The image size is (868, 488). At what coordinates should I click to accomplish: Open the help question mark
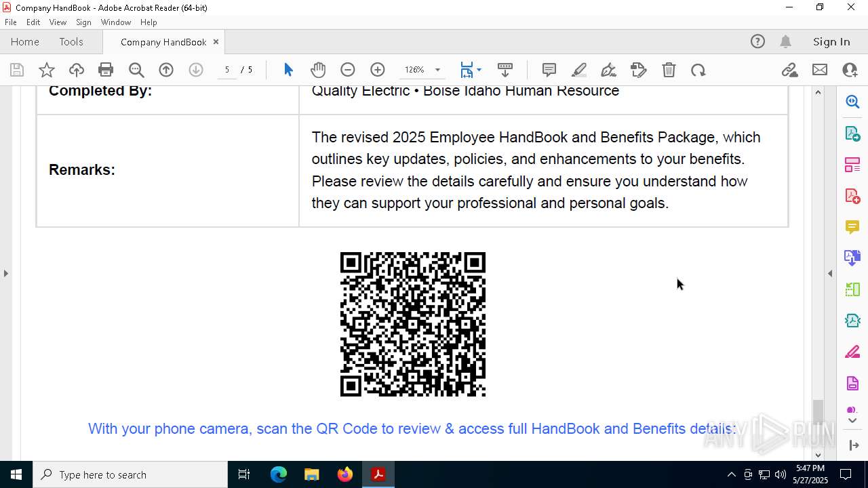[757, 42]
